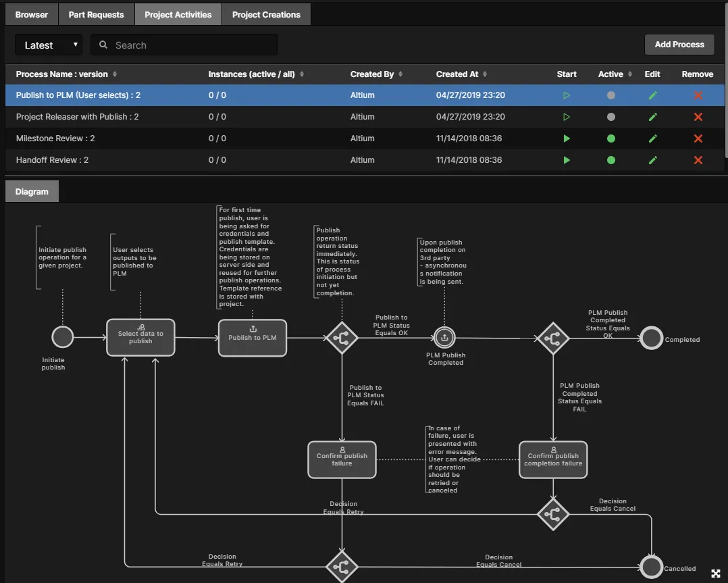Click the 'In case of failure' annotation text
Image resolution: width=728 pixels, height=583 pixels.
coord(454,459)
